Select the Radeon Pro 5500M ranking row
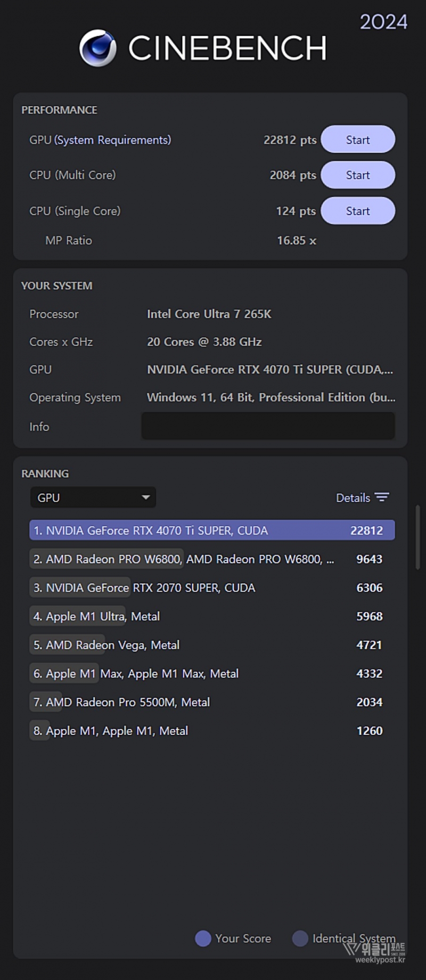426x980 pixels. [212, 702]
